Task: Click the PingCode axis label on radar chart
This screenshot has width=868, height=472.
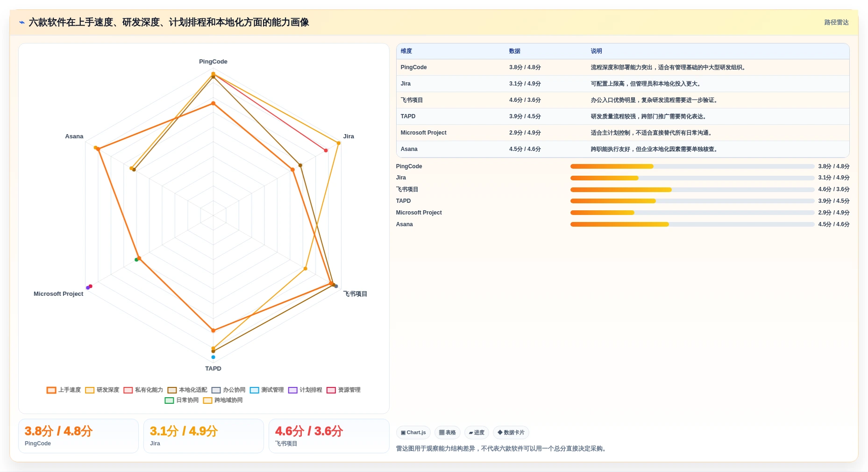Action: [213, 62]
